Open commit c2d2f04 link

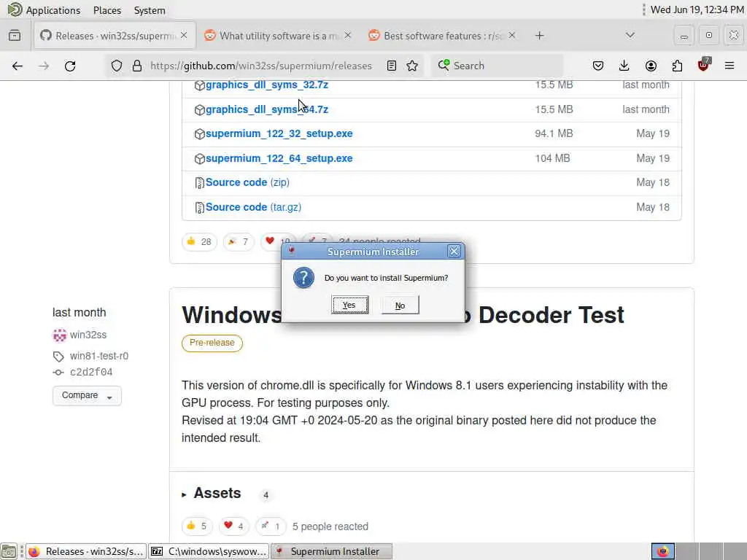[x=91, y=373]
